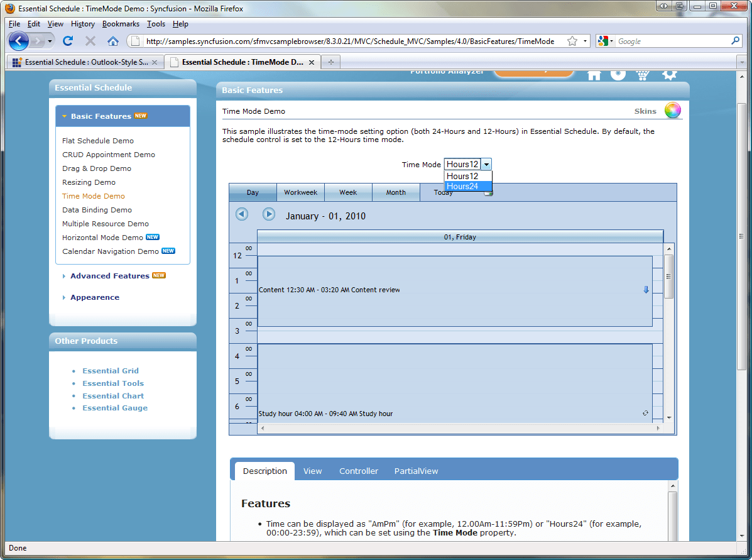Open the Drag & Drop Demo link
The height and width of the screenshot is (560, 752).
[x=97, y=168]
